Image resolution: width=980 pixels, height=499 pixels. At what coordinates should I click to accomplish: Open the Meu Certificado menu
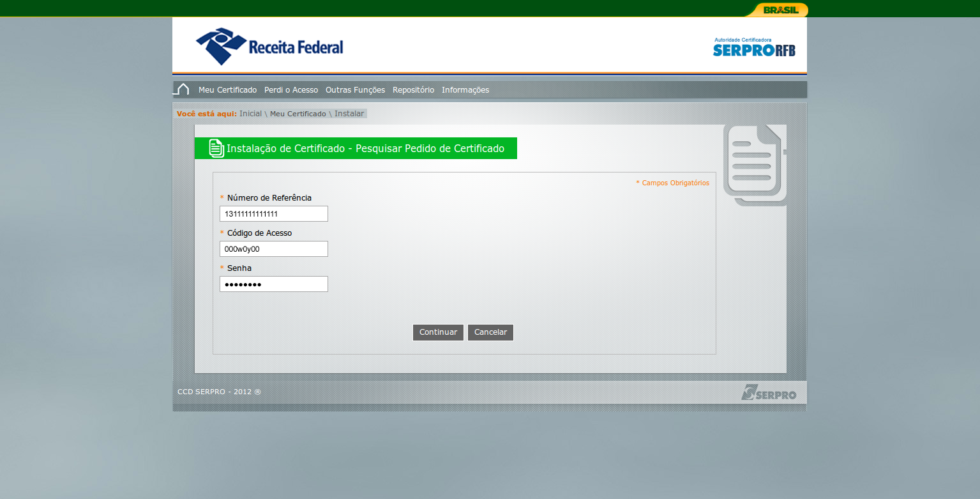pyautogui.click(x=227, y=90)
